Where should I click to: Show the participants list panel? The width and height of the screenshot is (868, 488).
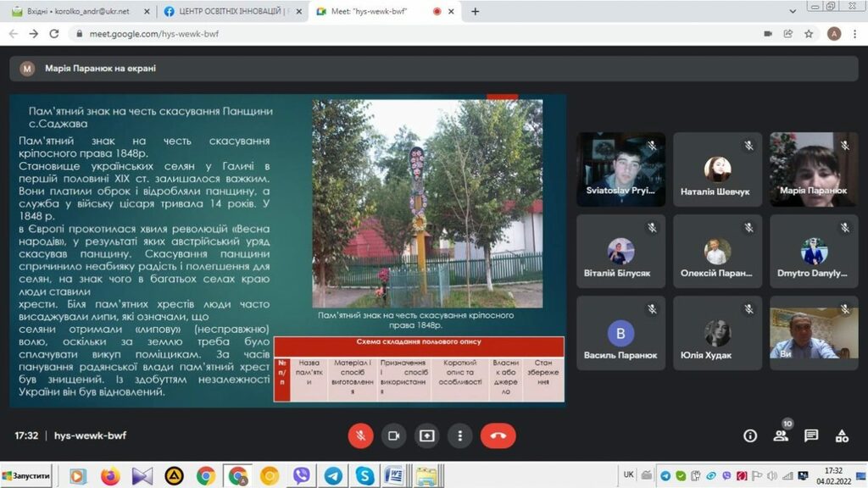point(781,435)
